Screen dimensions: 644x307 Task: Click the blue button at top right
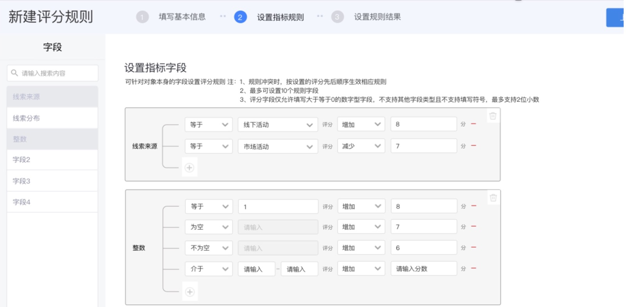click(615, 17)
